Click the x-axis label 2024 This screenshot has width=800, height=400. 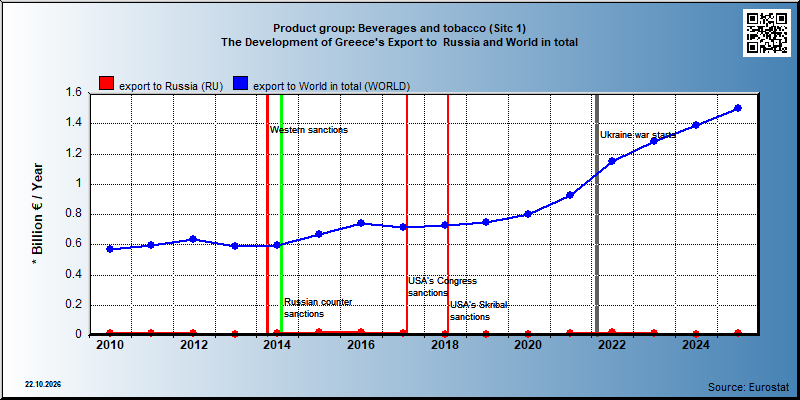696,345
